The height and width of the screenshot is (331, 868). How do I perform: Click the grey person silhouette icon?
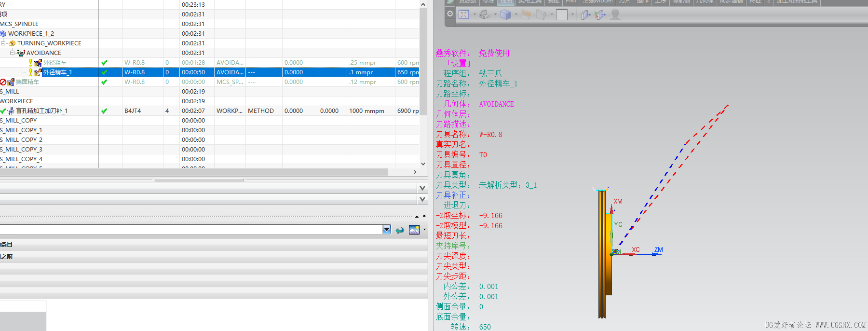tap(615, 14)
